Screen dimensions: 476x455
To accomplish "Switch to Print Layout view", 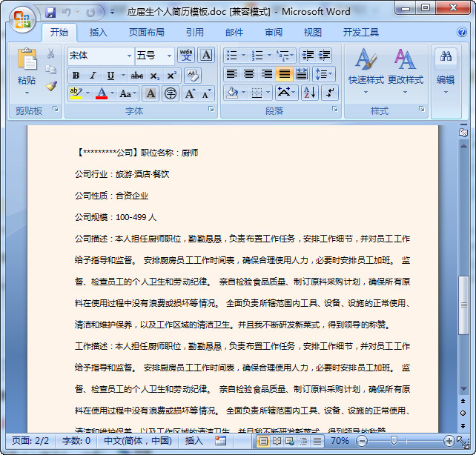I will (x=263, y=441).
